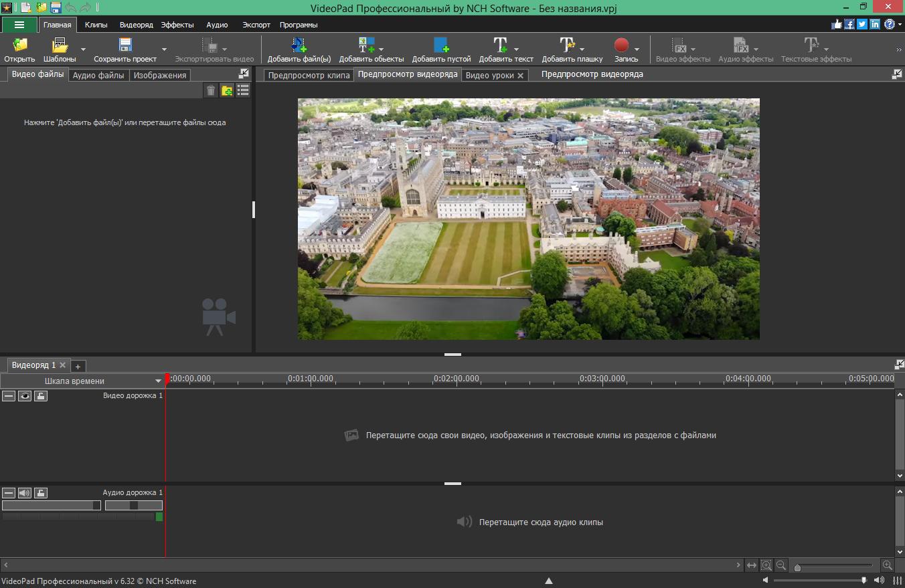Expand the toolbar overflow chevron

coord(899,50)
